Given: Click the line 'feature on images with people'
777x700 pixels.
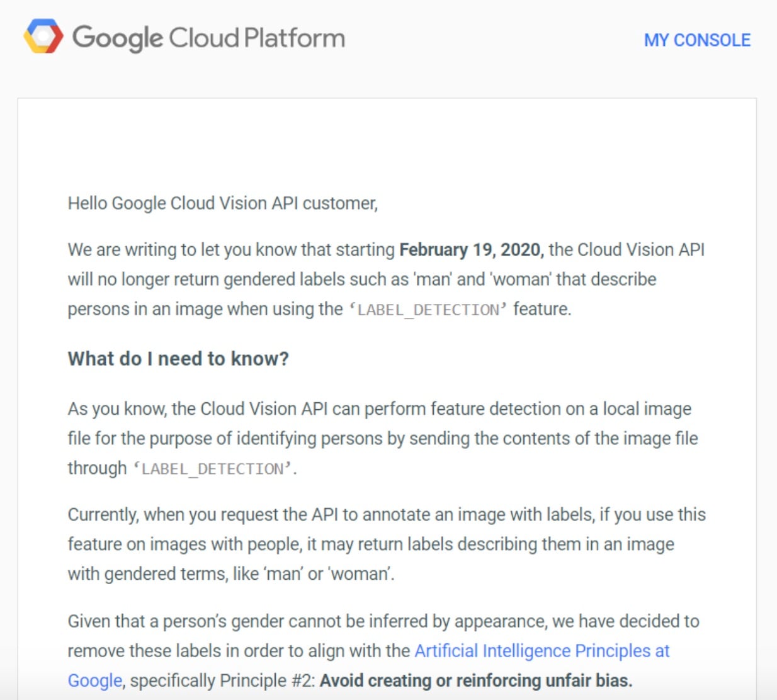Looking at the screenshot, I should pyautogui.click(x=371, y=544).
